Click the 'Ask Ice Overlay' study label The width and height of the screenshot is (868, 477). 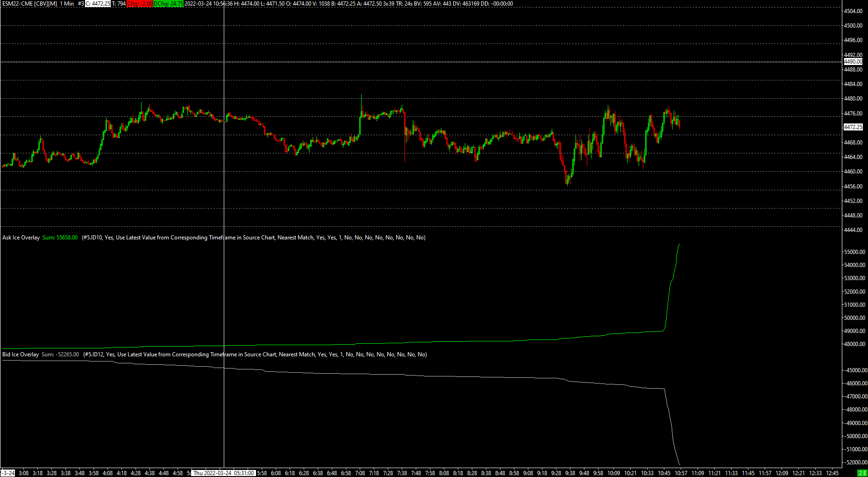(x=21, y=238)
